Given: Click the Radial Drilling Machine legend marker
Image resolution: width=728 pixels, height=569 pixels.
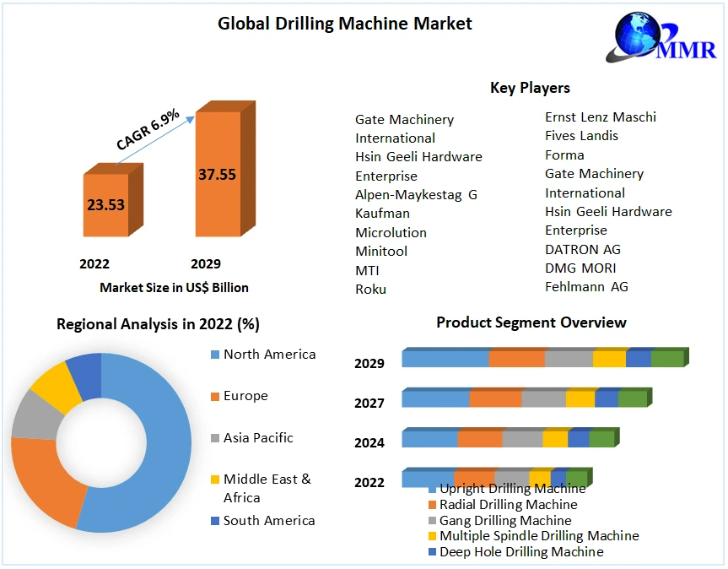Looking at the screenshot, I should [433, 505].
